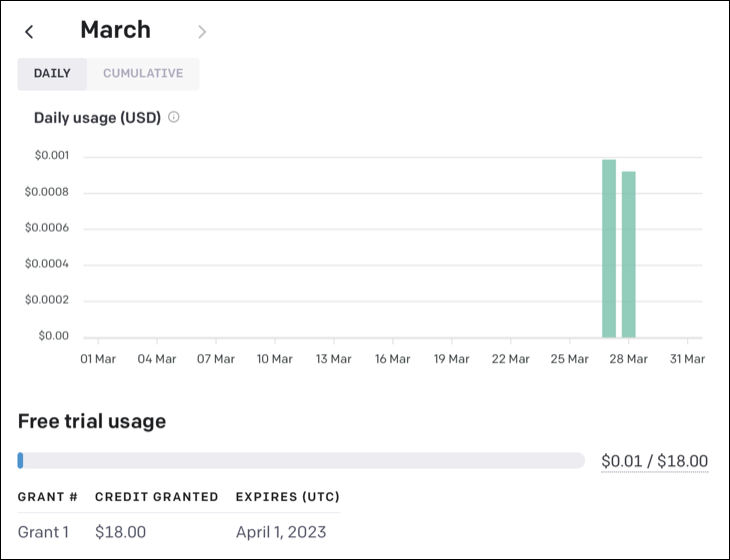This screenshot has height=560, width=730.
Task: Click the April 1, 2023 expiry date
Action: coord(281,532)
